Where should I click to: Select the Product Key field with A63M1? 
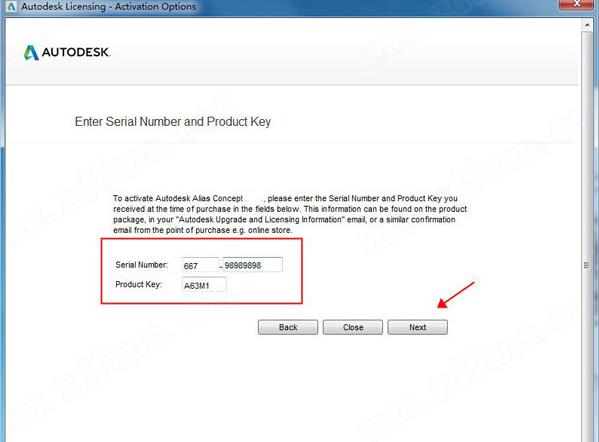204,285
